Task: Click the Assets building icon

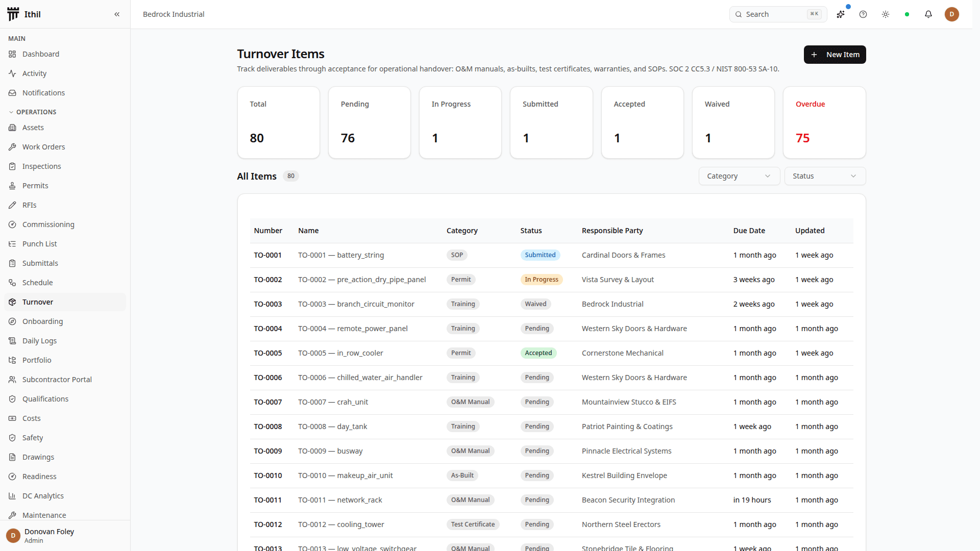Action: pyautogui.click(x=12, y=128)
